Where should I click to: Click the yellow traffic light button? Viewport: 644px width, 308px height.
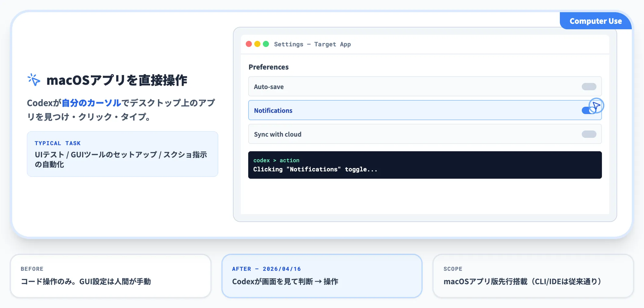(258, 44)
